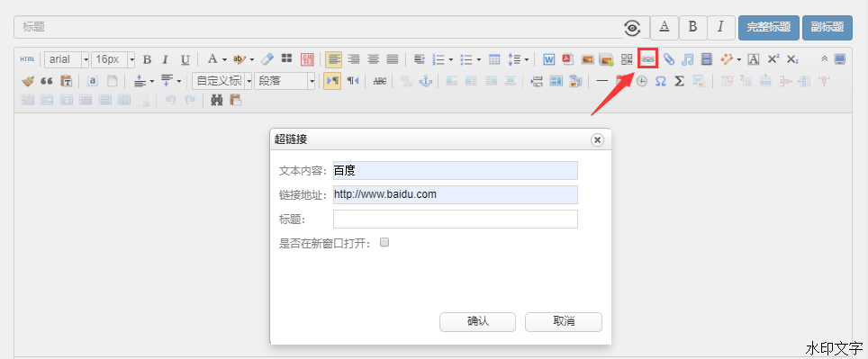Italicize title with I button

click(x=720, y=28)
